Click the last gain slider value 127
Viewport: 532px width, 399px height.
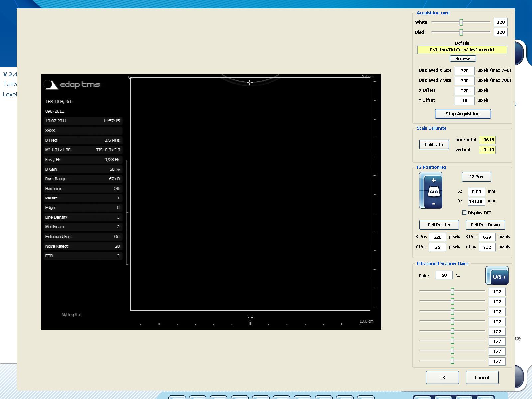pos(497,361)
